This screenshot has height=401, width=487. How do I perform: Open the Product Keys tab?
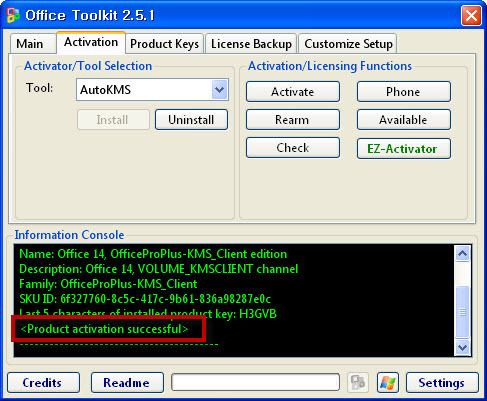[x=164, y=44]
